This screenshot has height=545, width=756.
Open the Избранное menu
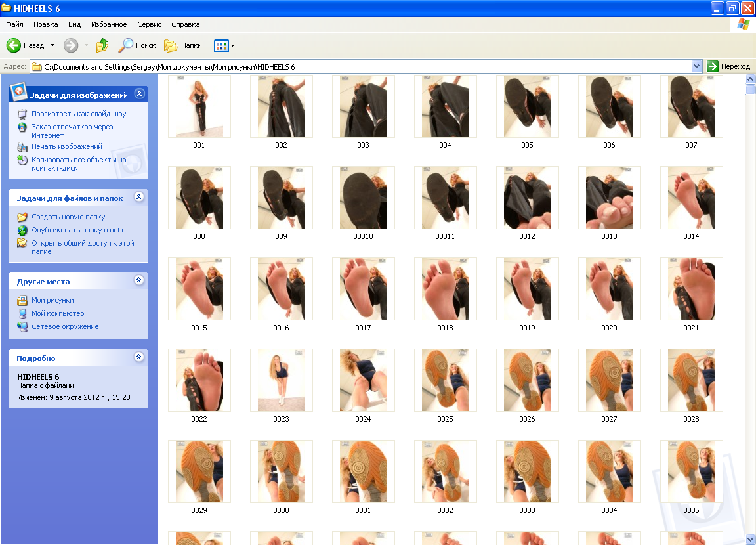(109, 24)
